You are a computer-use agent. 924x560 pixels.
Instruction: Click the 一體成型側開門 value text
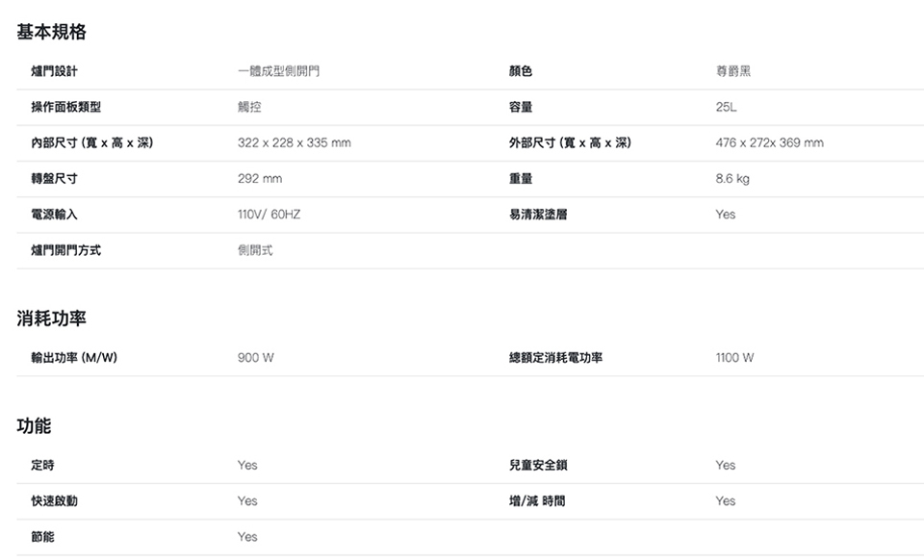[x=279, y=72]
